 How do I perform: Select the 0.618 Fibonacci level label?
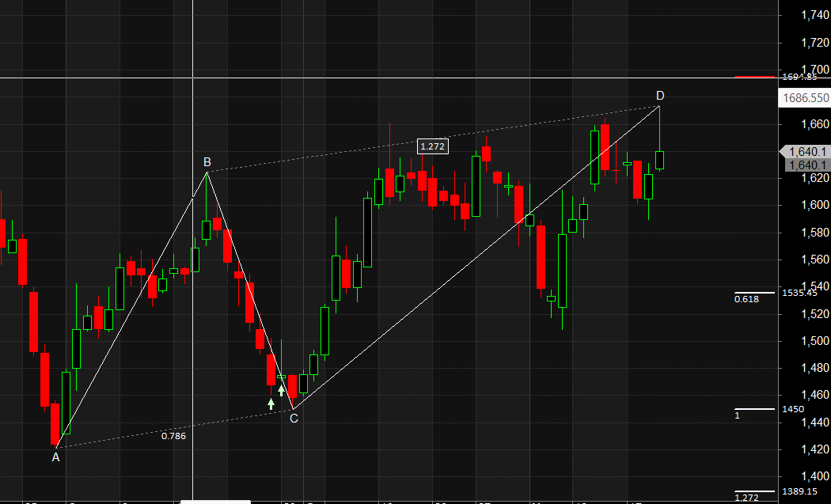(x=745, y=298)
